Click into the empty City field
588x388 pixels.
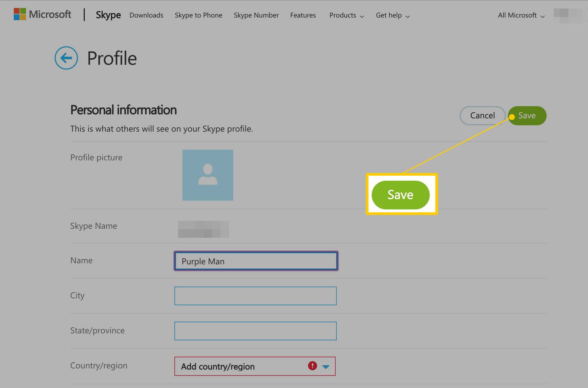pos(256,296)
